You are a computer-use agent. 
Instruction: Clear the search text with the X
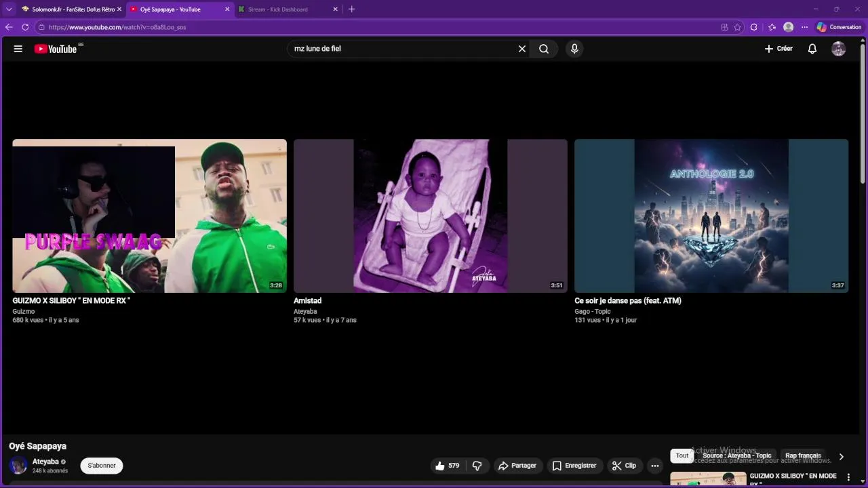pos(522,49)
